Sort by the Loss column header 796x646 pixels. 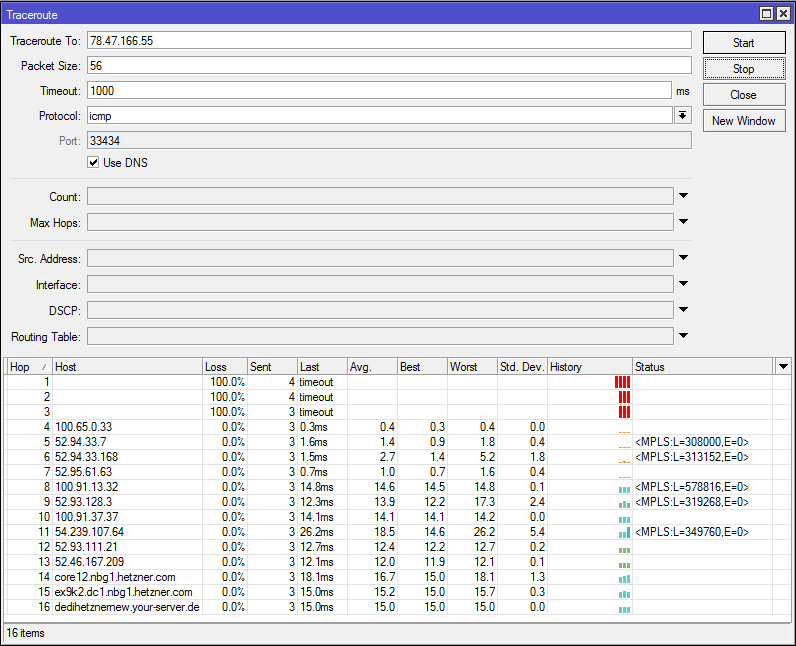click(x=225, y=366)
